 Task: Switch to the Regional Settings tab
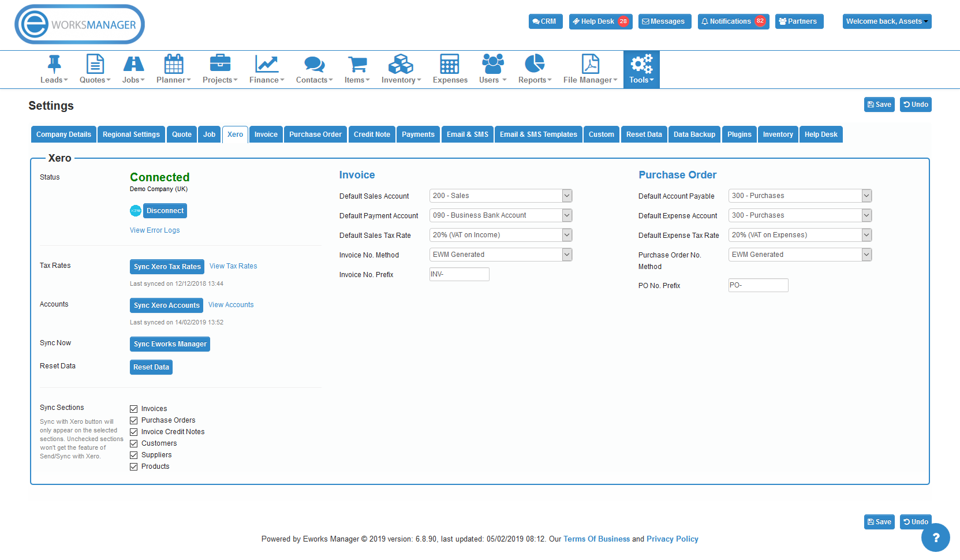pyautogui.click(x=131, y=135)
